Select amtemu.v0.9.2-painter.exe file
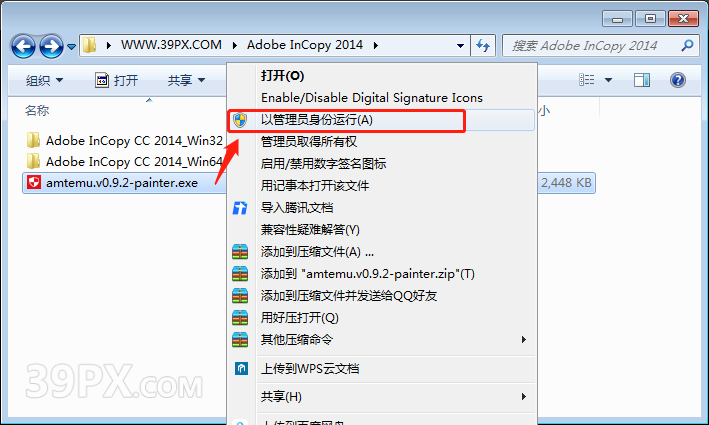 (x=122, y=183)
